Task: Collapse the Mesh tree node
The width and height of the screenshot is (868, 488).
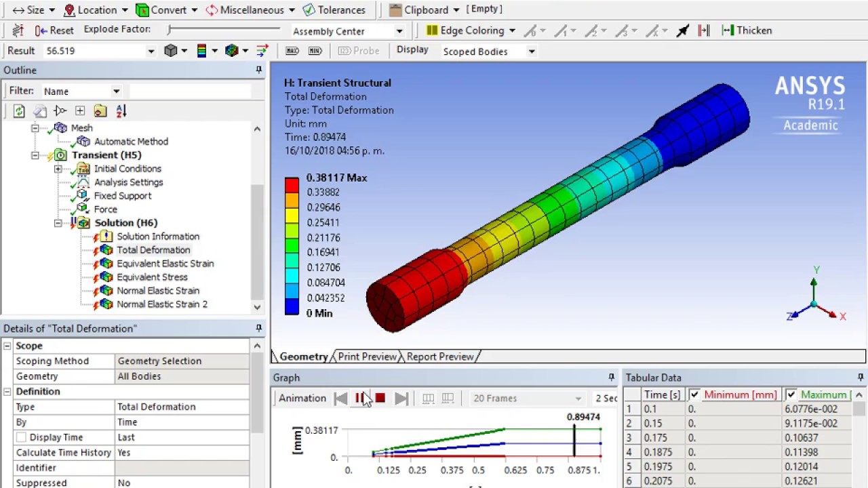Action: pos(35,128)
